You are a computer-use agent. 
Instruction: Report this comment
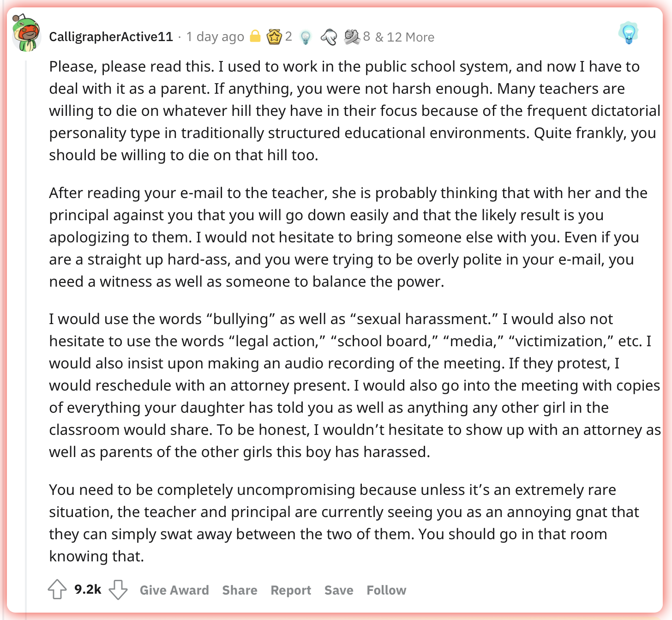pyautogui.click(x=291, y=590)
